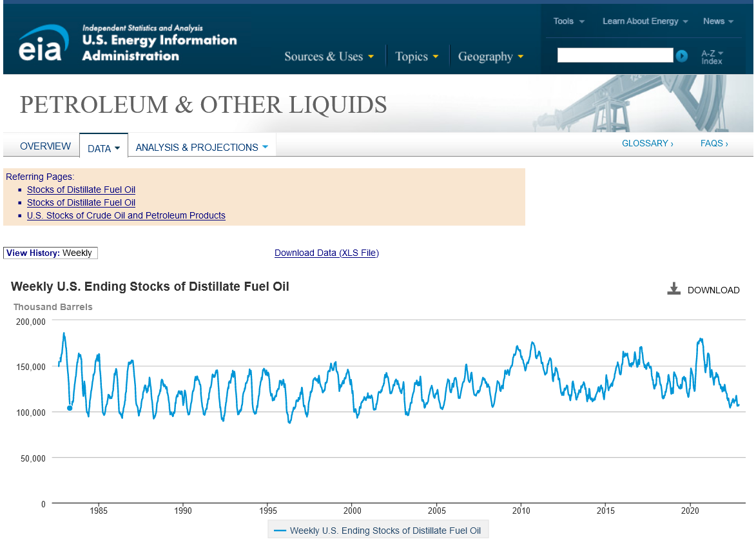Expand the Topics menu
Viewport: 756px width, 546px height.
click(416, 57)
